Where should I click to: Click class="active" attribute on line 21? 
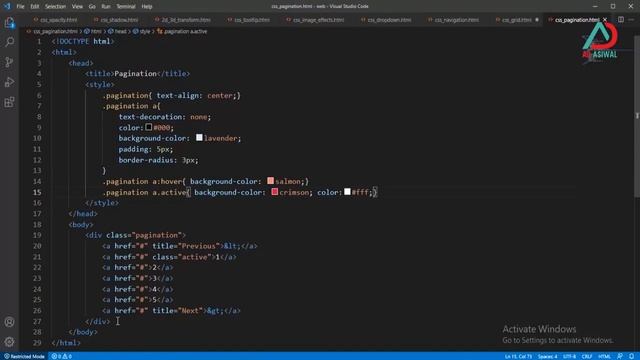pos(182,257)
